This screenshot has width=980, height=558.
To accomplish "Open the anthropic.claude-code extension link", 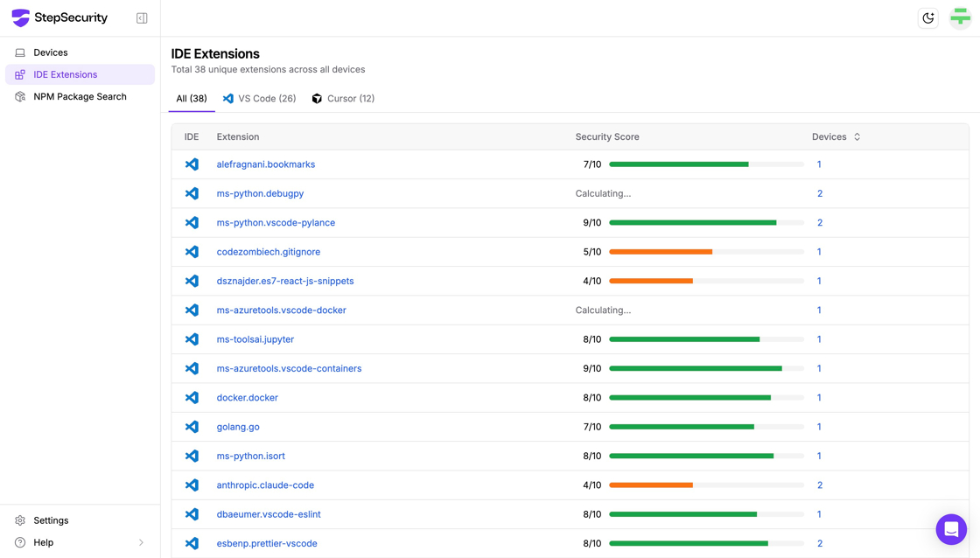I will point(265,485).
